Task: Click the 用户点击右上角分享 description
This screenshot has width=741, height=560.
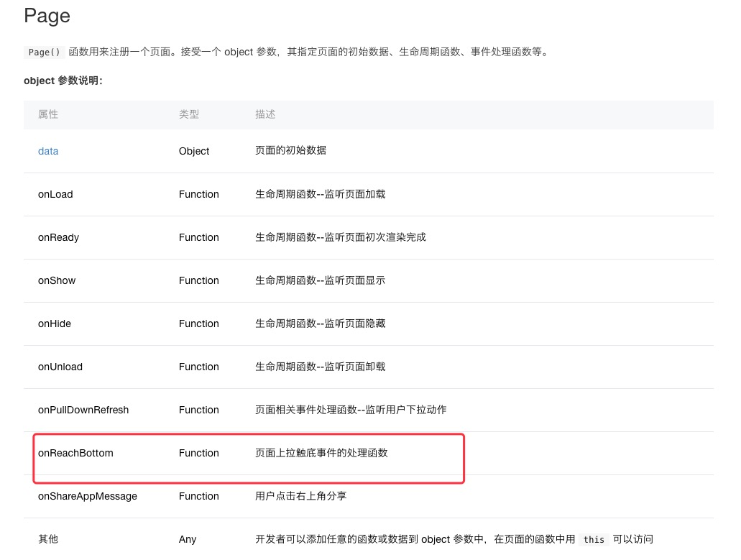Action: click(301, 496)
